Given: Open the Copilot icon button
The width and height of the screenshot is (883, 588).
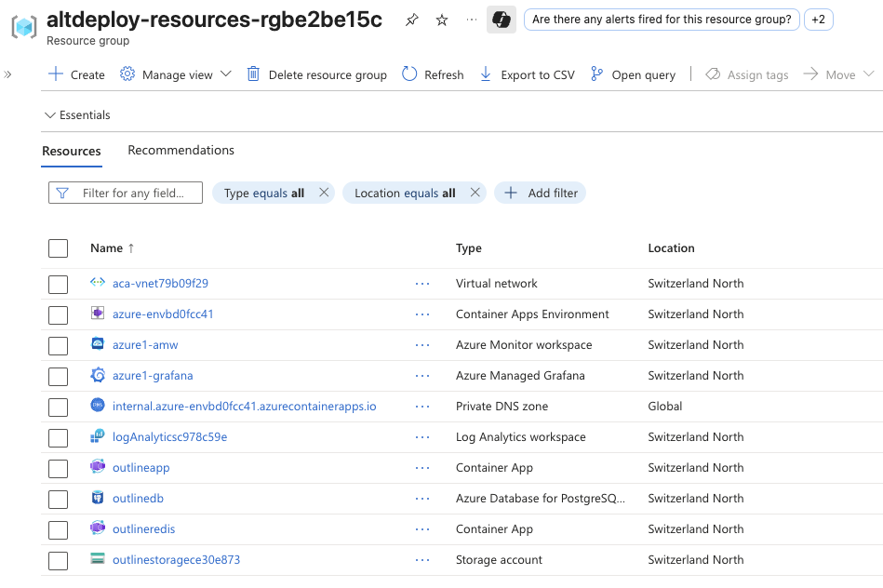Looking at the screenshot, I should click(502, 20).
